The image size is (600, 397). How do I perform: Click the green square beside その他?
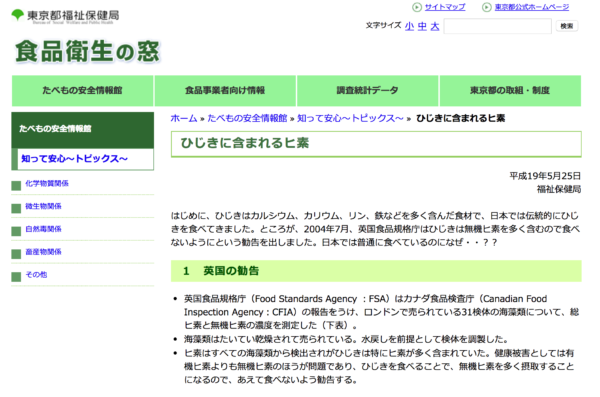point(16,277)
